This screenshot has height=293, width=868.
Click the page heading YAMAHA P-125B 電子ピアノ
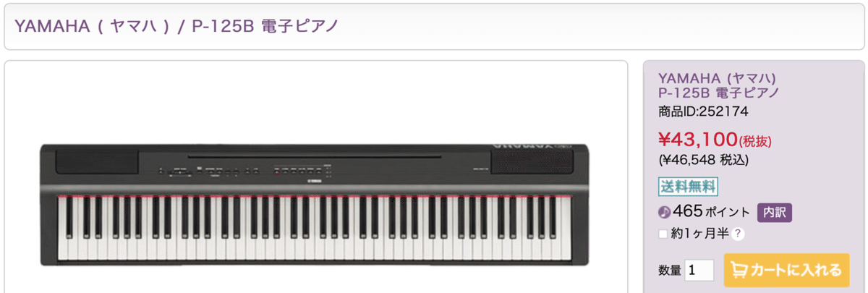pos(177,27)
